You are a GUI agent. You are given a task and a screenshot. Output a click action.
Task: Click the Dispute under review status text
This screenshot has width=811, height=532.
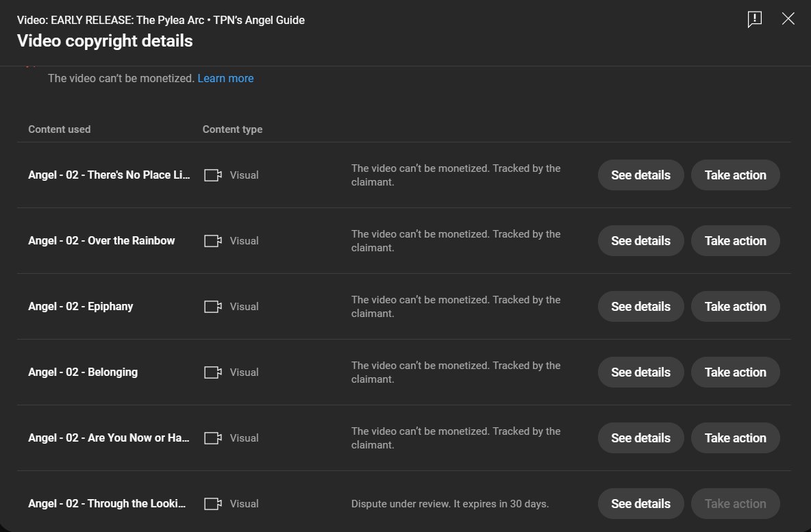tap(450, 503)
